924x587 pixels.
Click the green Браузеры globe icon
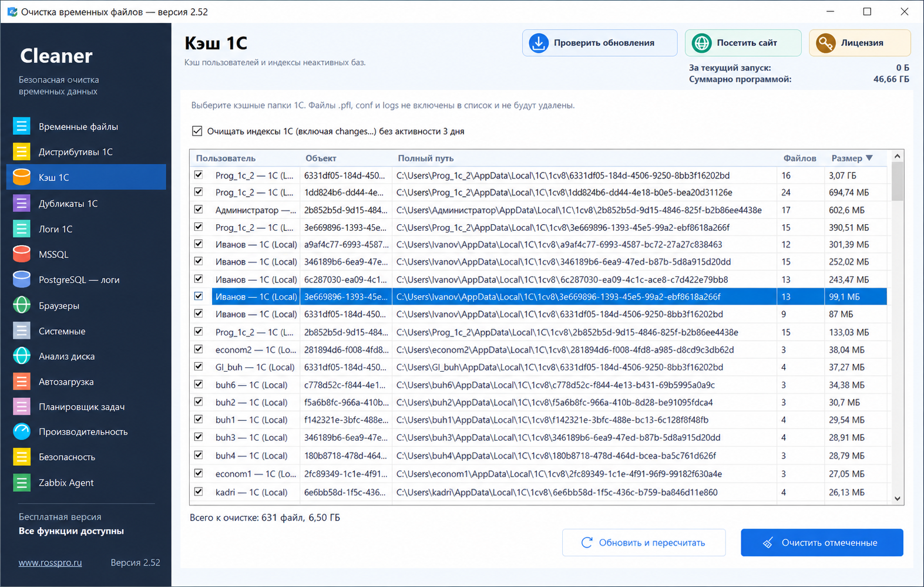coord(22,305)
